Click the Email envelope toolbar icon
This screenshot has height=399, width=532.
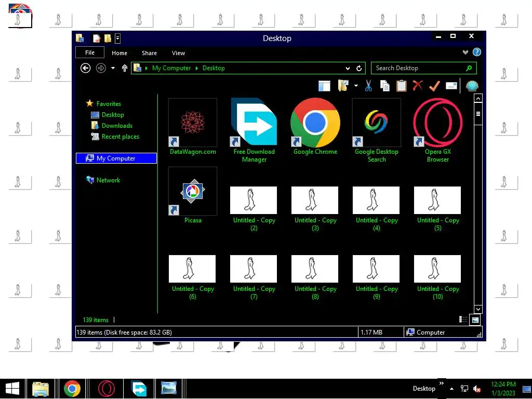451,86
